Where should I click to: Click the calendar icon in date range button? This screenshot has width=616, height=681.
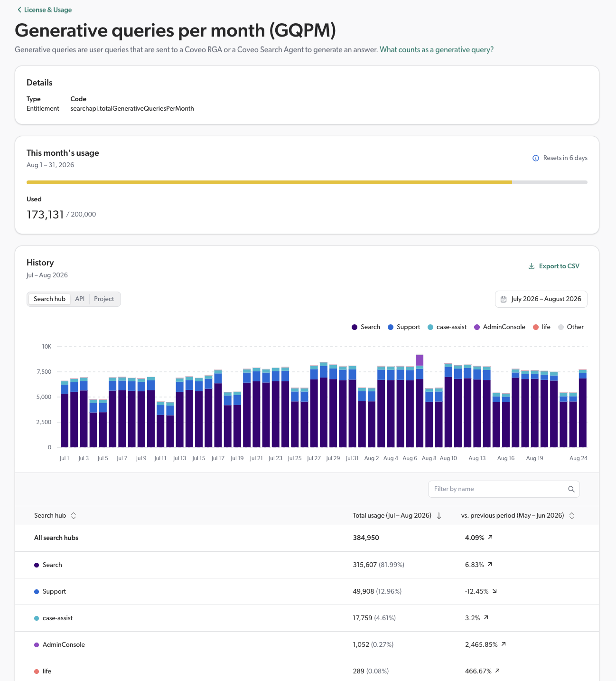(504, 299)
